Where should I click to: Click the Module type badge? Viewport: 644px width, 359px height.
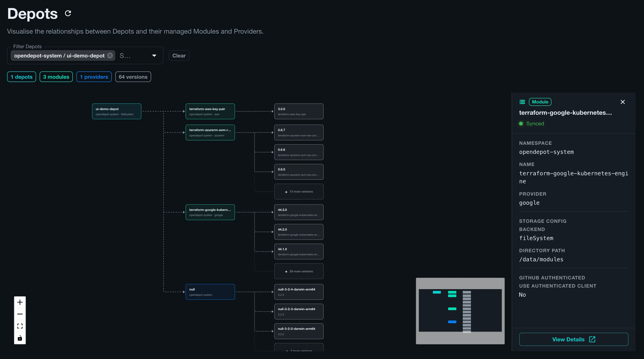(x=540, y=102)
